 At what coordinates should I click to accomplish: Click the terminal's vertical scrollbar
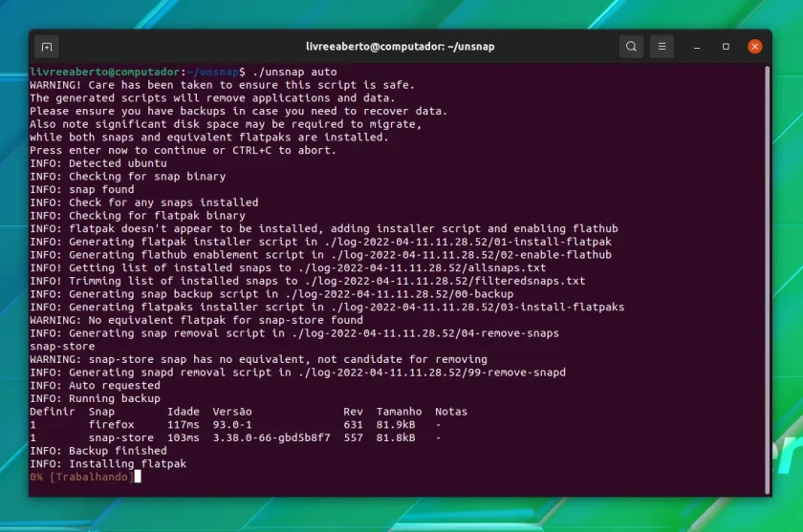coord(767,279)
